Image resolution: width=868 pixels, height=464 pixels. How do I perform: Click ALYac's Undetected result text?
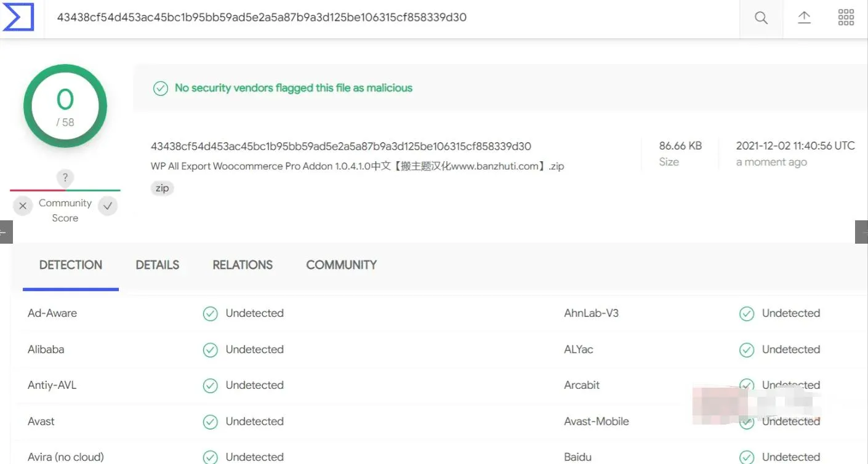(791, 350)
